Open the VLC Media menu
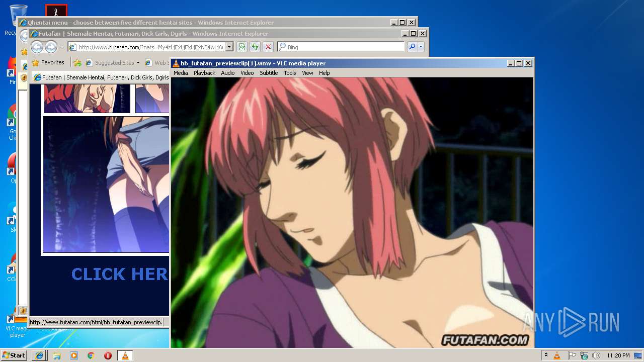Image resolution: width=644 pixels, height=362 pixels. click(x=181, y=73)
